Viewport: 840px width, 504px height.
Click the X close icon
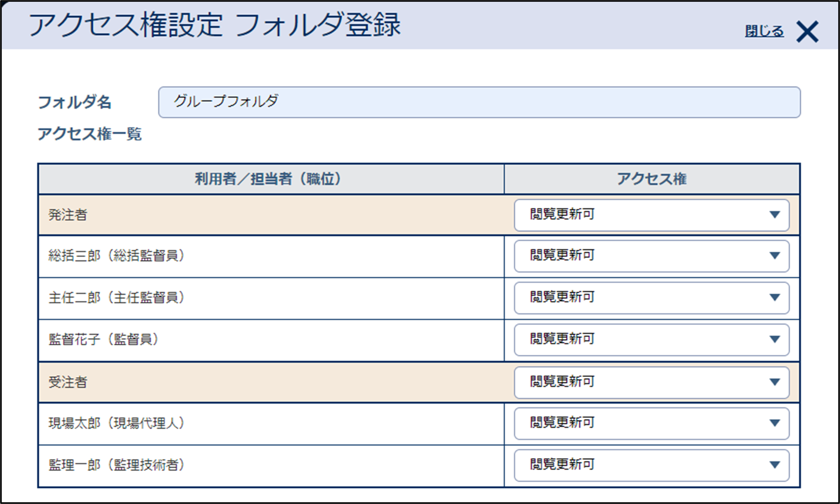807,32
